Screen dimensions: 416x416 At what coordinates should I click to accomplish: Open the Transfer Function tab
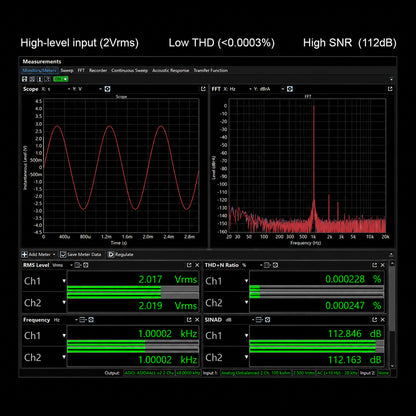[211, 70]
